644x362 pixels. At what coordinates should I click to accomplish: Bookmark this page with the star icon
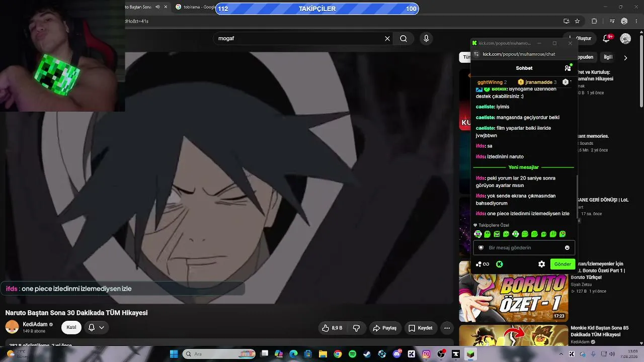(x=577, y=21)
